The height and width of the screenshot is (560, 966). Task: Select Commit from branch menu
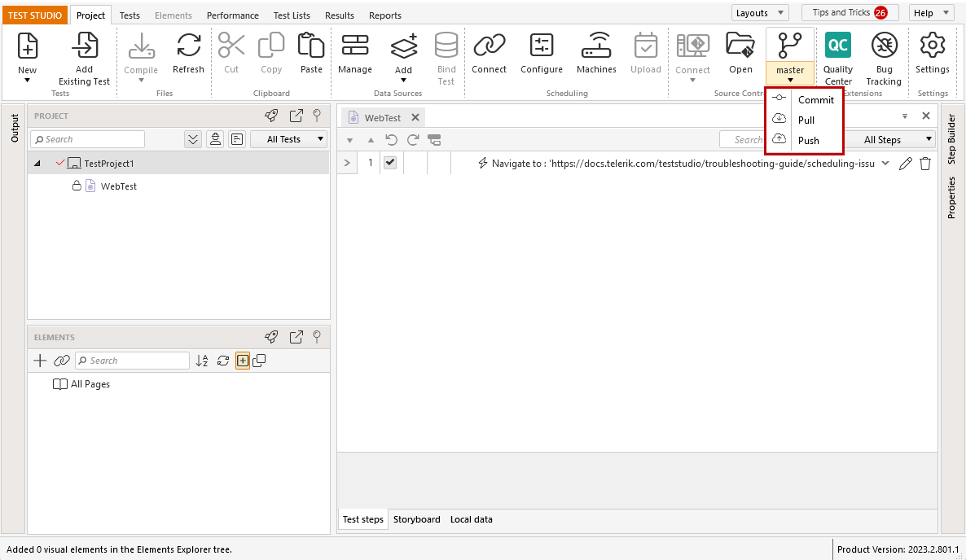point(804,99)
